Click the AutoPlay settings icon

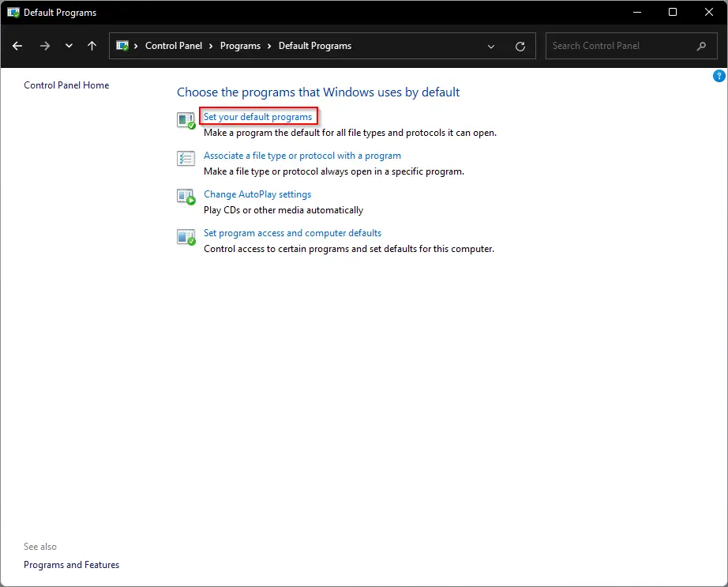186,197
